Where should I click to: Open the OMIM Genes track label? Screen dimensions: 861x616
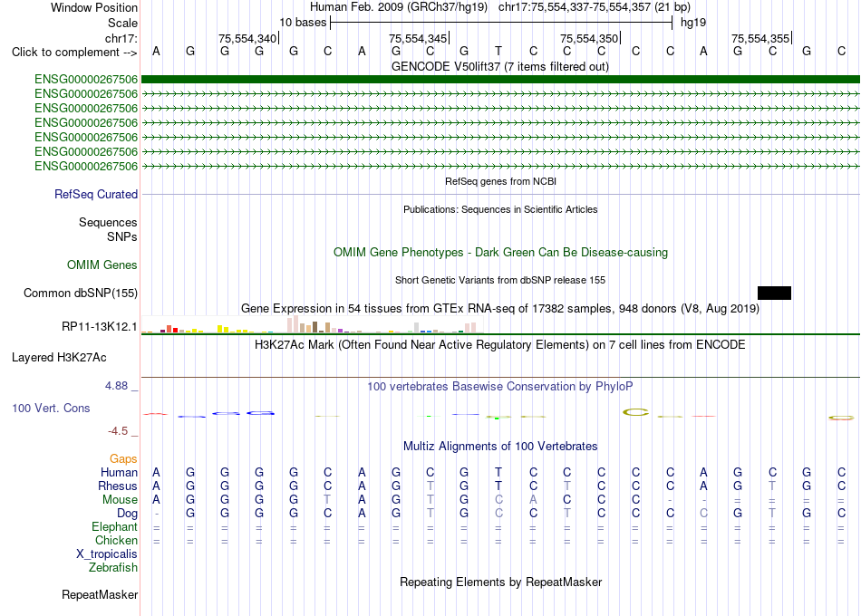coord(102,265)
